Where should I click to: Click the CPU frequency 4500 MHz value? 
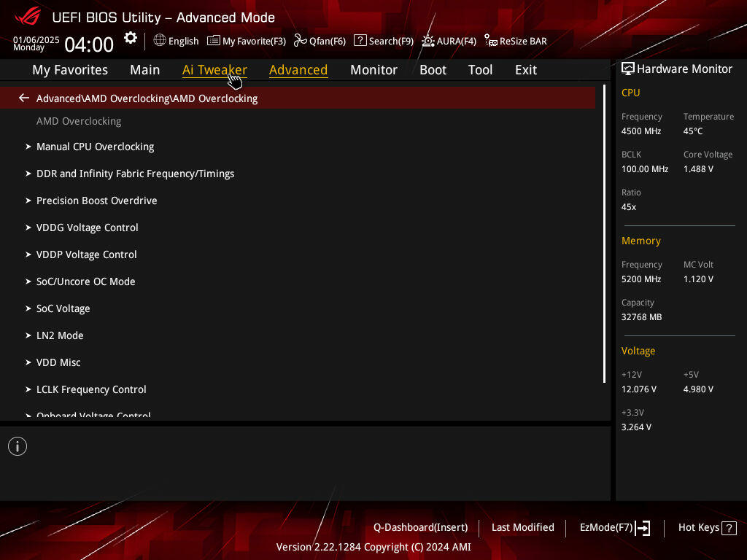click(641, 131)
